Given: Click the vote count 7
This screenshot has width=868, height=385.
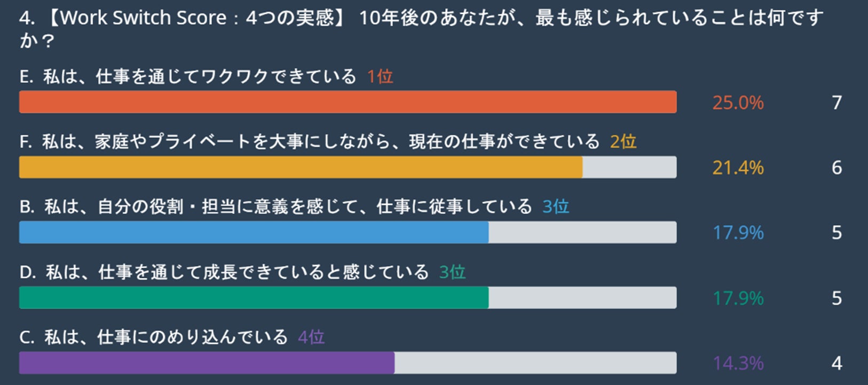Looking at the screenshot, I should pyautogui.click(x=837, y=102).
